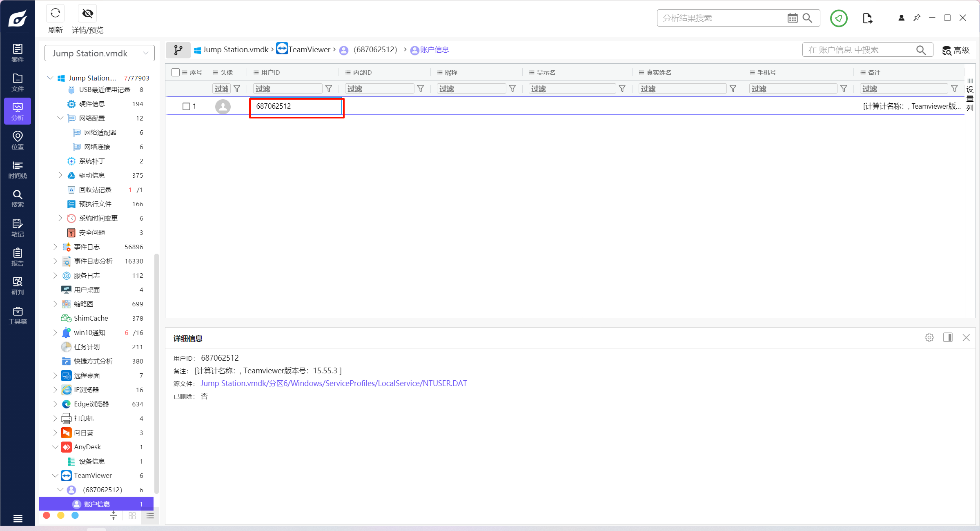This screenshot has height=531, width=980.
Task: Open the 工具箱 toolbox sidebar icon
Action: pos(18,315)
